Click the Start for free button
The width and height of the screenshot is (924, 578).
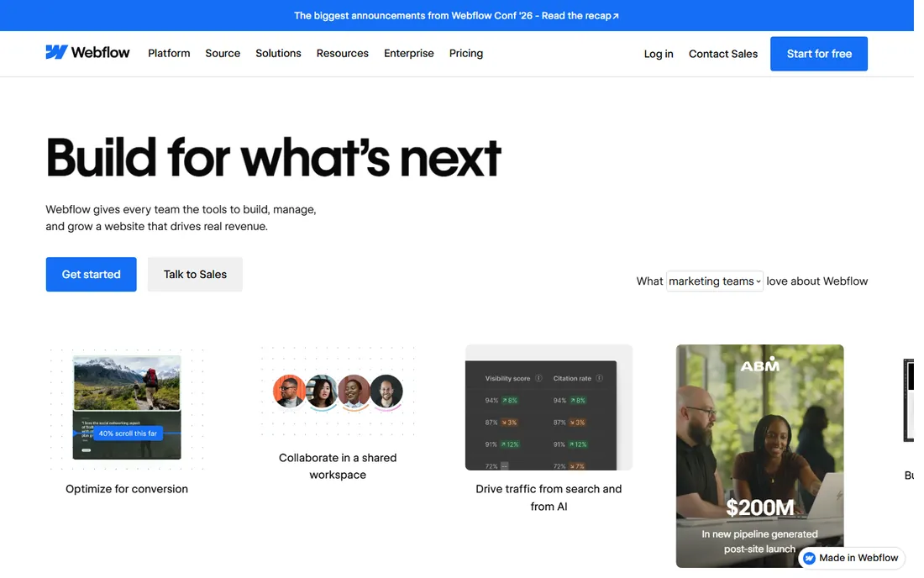[818, 54]
